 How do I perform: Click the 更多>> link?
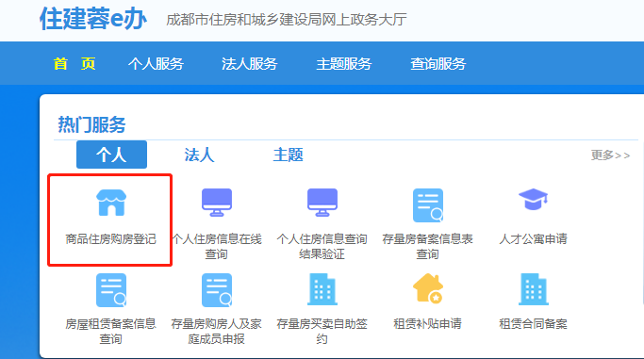pyautogui.click(x=610, y=155)
